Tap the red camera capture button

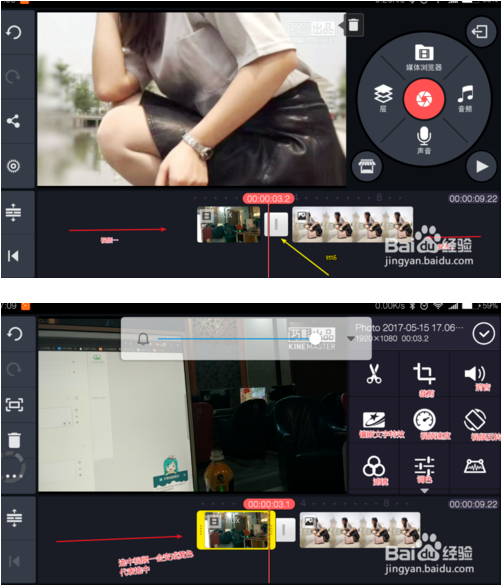[424, 99]
